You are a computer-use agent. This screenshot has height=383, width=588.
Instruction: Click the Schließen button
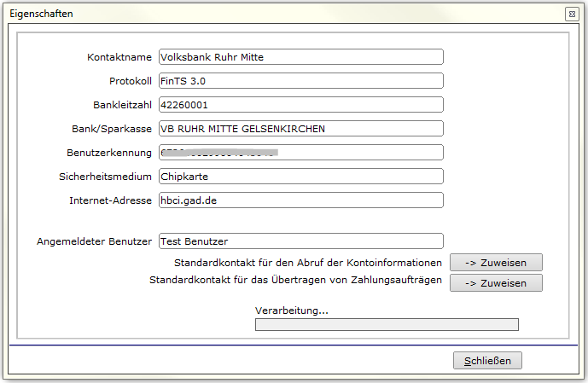click(x=487, y=361)
